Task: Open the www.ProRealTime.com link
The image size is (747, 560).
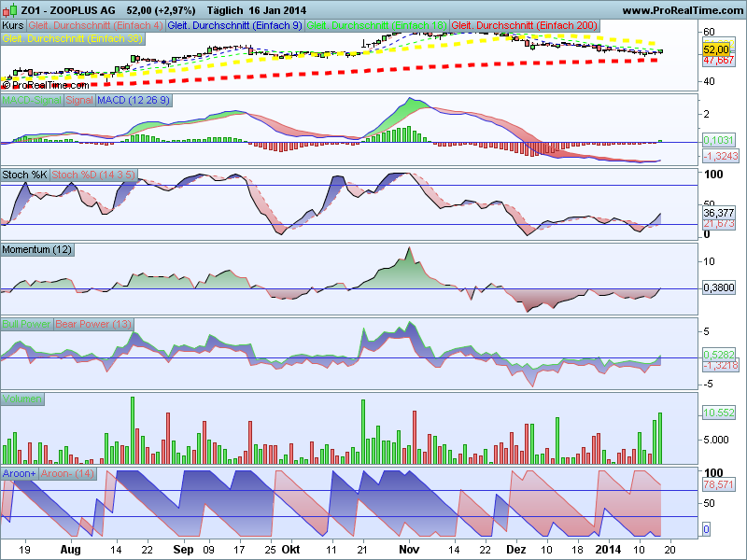Action: coord(684,10)
